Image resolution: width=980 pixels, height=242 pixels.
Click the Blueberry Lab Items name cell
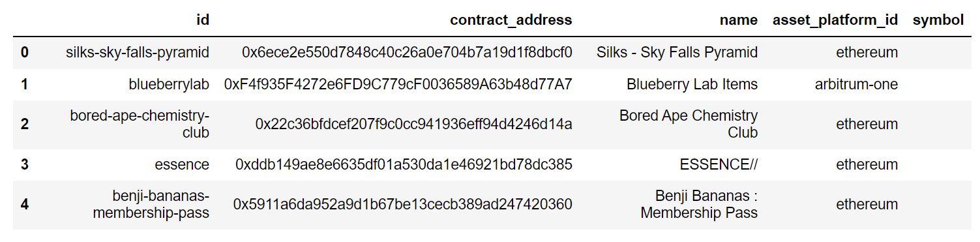point(692,84)
